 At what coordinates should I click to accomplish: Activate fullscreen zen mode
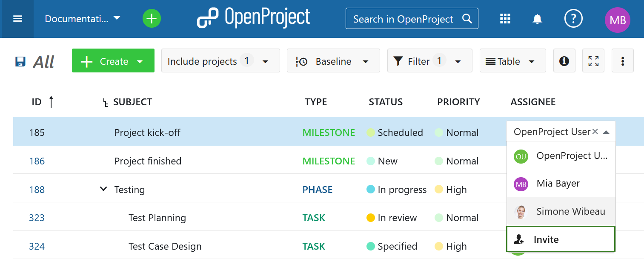click(593, 61)
